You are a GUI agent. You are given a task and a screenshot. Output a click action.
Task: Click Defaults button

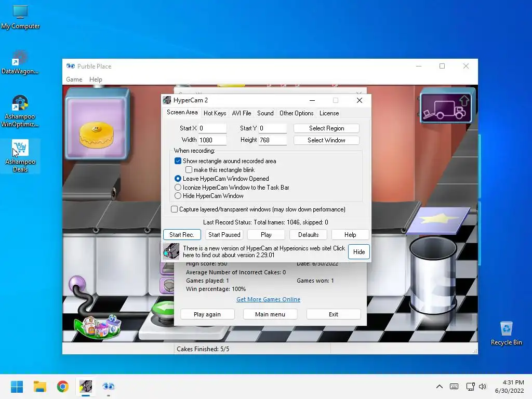pos(309,235)
